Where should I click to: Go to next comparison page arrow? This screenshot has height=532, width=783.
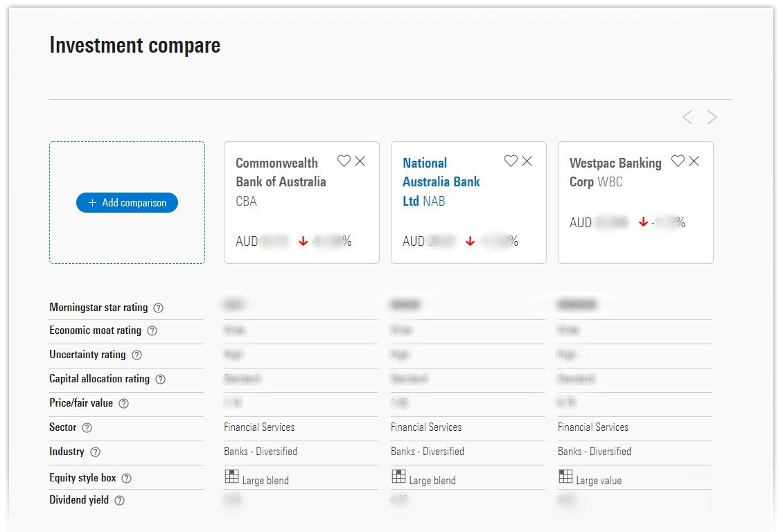tap(712, 117)
